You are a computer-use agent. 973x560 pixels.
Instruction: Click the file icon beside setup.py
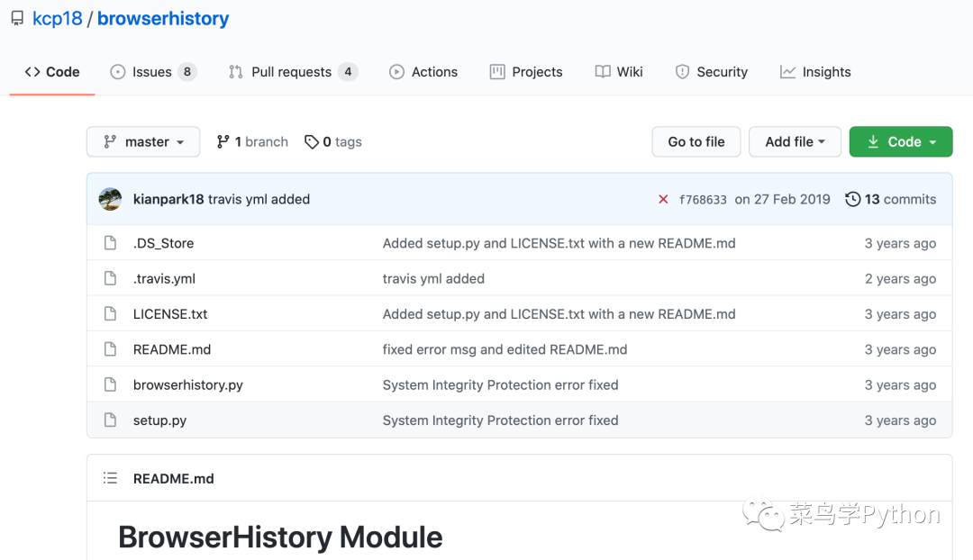(x=111, y=420)
